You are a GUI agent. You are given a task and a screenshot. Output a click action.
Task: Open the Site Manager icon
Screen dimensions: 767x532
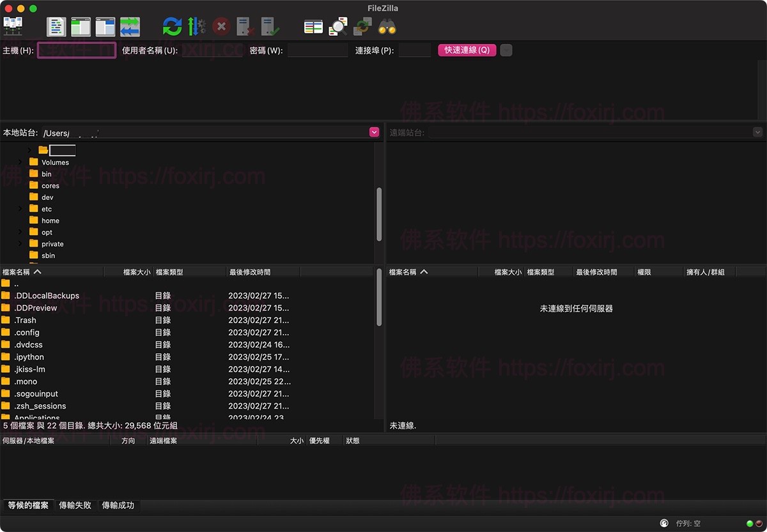point(13,26)
